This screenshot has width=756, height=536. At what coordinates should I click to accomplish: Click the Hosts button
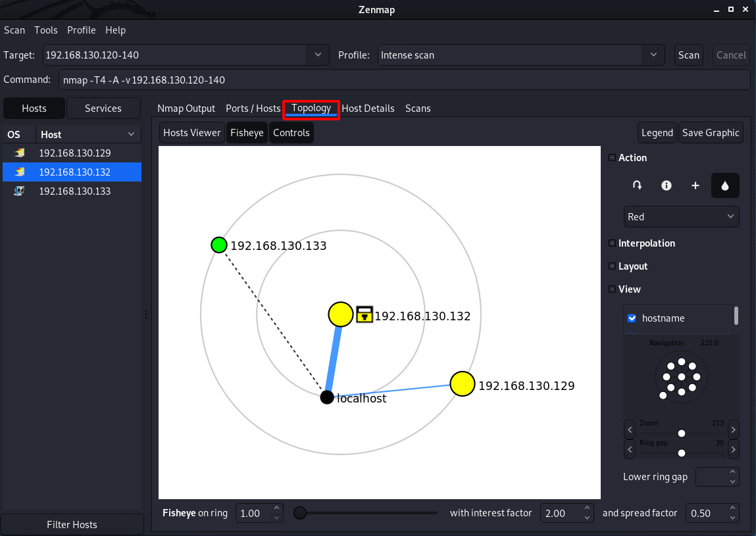pos(34,109)
